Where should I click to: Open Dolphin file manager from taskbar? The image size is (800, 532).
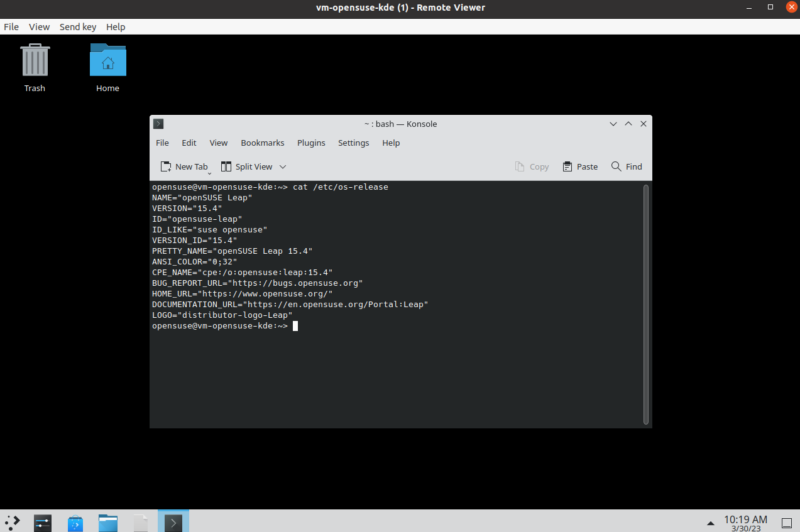click(x=108, y=522)
